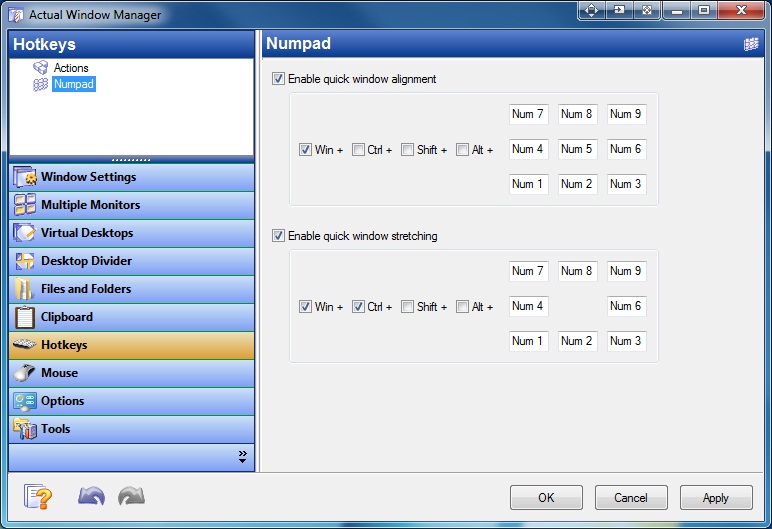Viewport: 772px width, 529px height.
Task: Click Num 5 in alignment group
Action: [x=577, y=149]
